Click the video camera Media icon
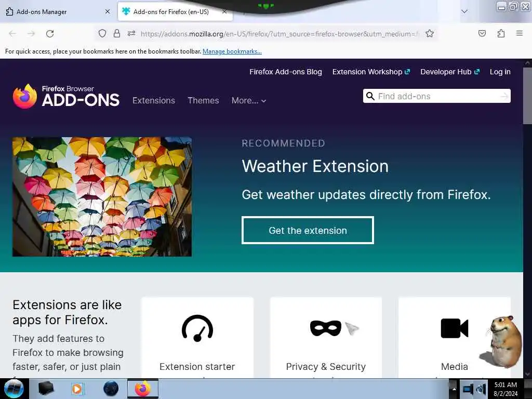532x399 pixels. click(x=454, y=328)
